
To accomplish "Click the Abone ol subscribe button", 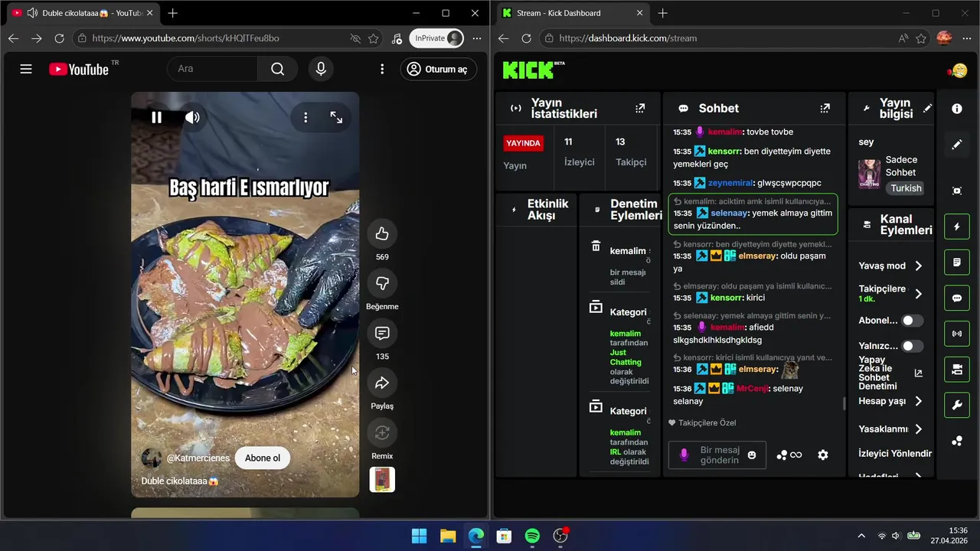I will (263, 458).
